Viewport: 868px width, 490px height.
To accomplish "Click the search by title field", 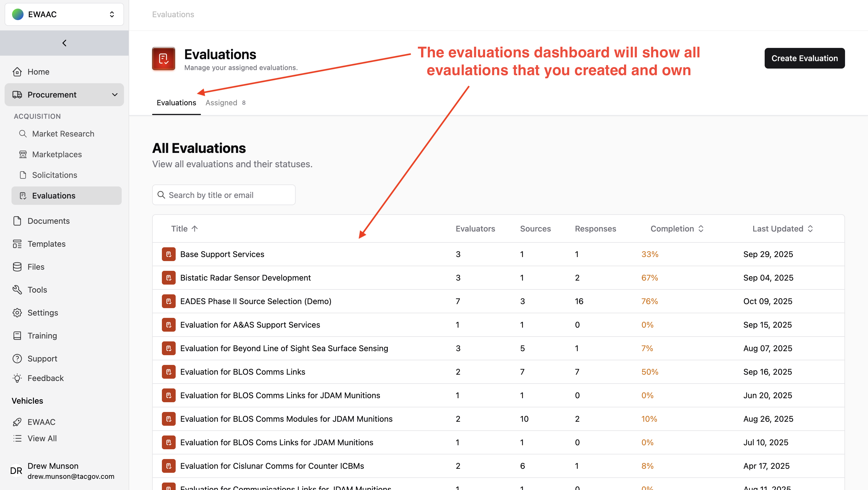I will [x=224, y=195].
